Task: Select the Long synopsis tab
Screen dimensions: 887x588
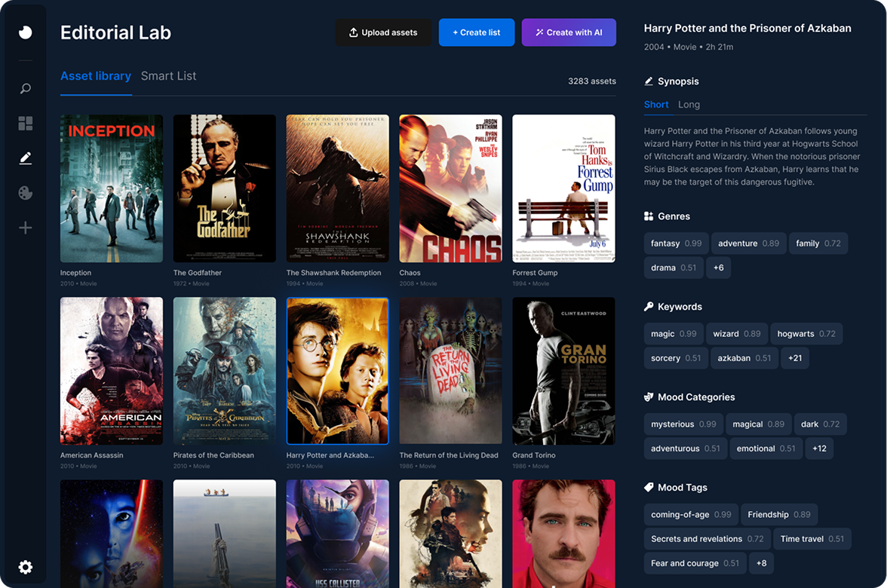Action: point(689,105)
